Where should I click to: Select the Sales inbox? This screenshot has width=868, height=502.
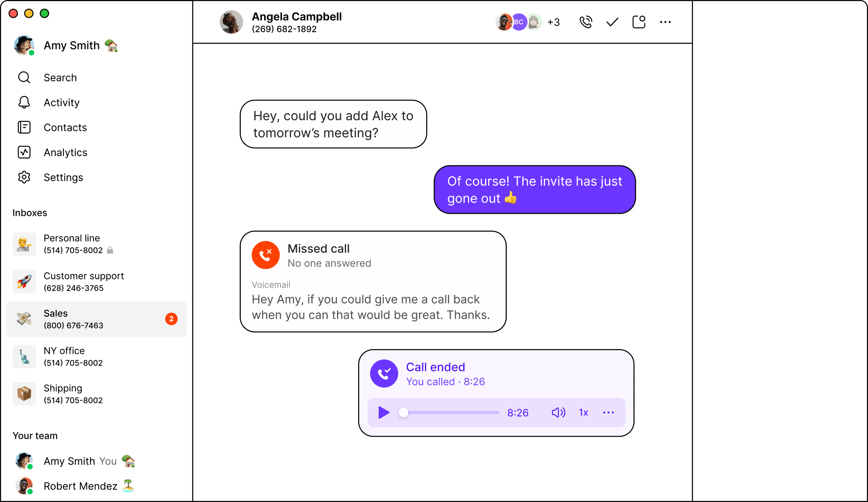tap(97, 319)
